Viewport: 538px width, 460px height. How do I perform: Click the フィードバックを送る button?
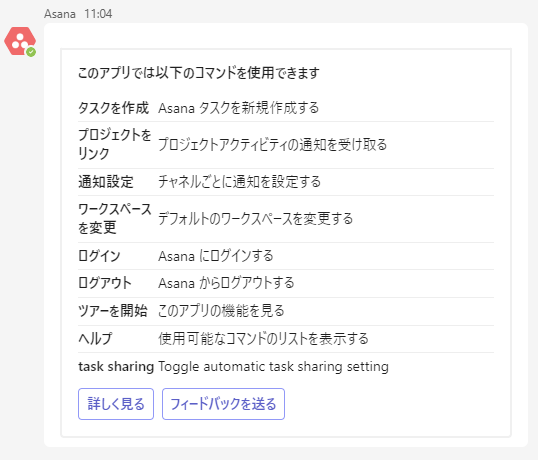pos(223,404)
